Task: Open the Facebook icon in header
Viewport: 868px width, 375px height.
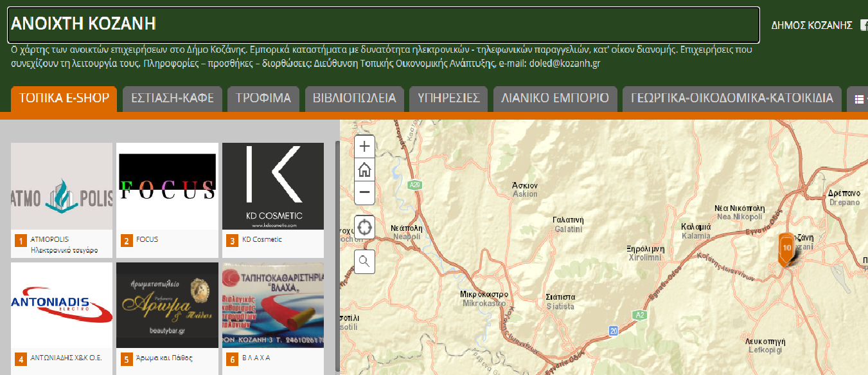Action: pyautogui.click(x=864, y=25)
